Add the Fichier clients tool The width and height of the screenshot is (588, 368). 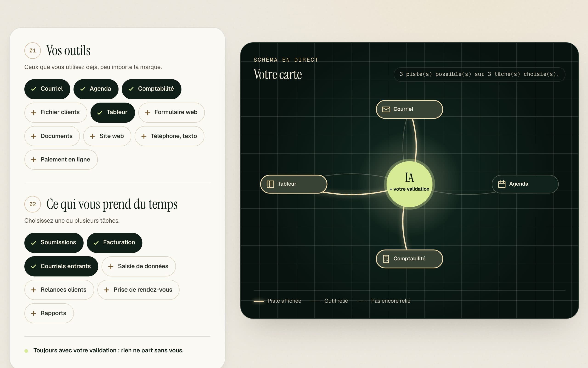56,112
